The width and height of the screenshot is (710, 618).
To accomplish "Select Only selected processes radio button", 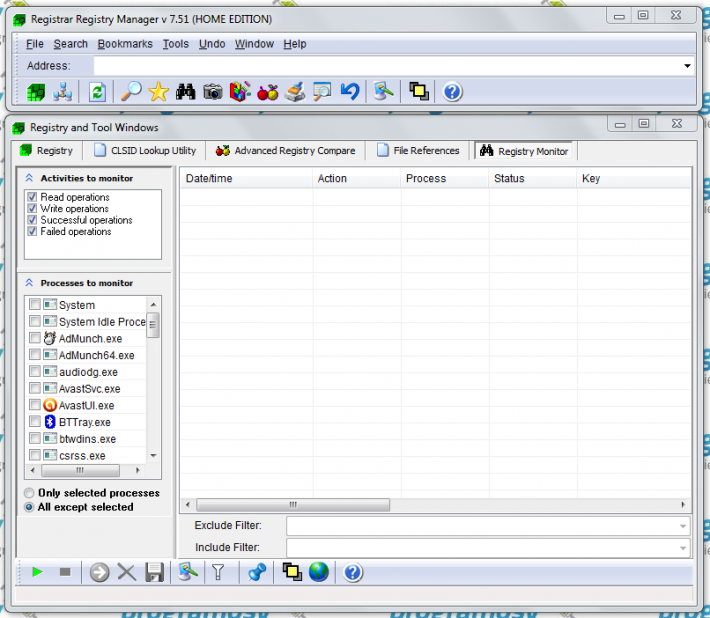I will (x=29, y=493).
